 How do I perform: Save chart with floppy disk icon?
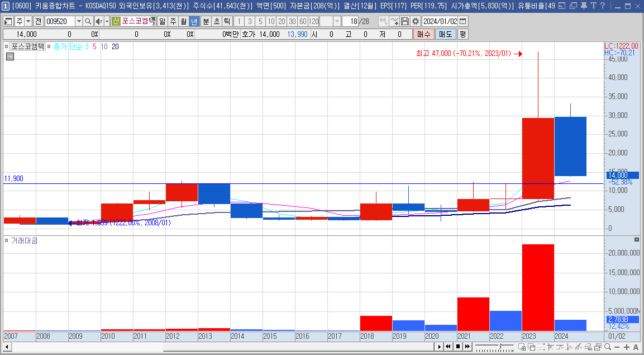405,21
